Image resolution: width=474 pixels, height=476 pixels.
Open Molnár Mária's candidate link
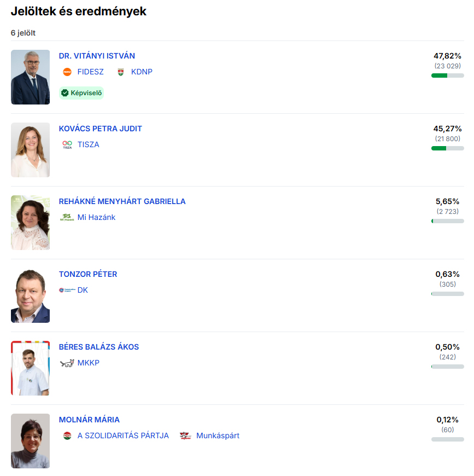[89, 420]
